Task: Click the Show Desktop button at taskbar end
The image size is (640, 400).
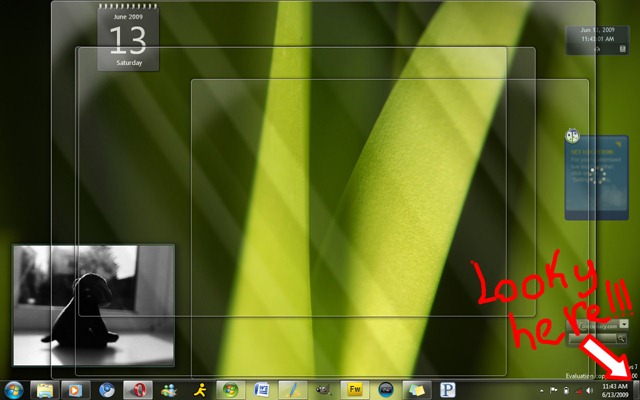Action: click(x=636, y=390)
